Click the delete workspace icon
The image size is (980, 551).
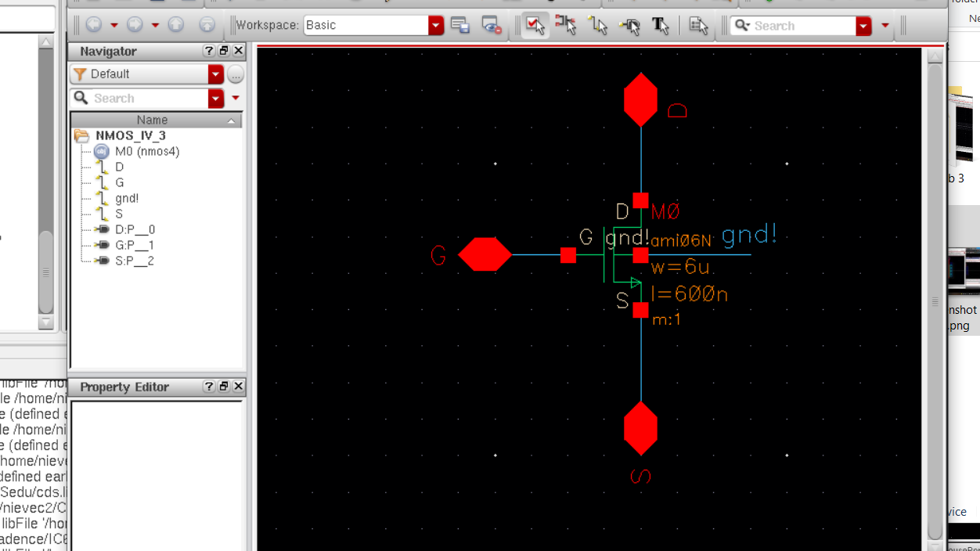[x=491, y=25]
